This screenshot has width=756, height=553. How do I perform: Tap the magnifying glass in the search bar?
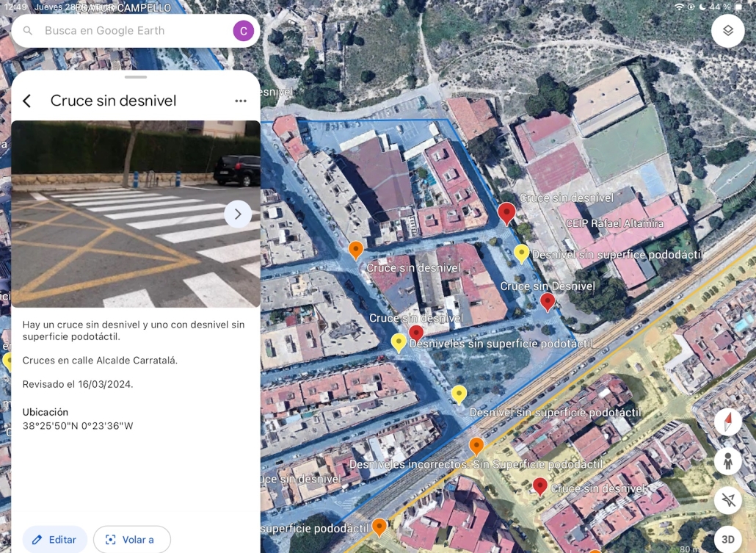point(27,30)
